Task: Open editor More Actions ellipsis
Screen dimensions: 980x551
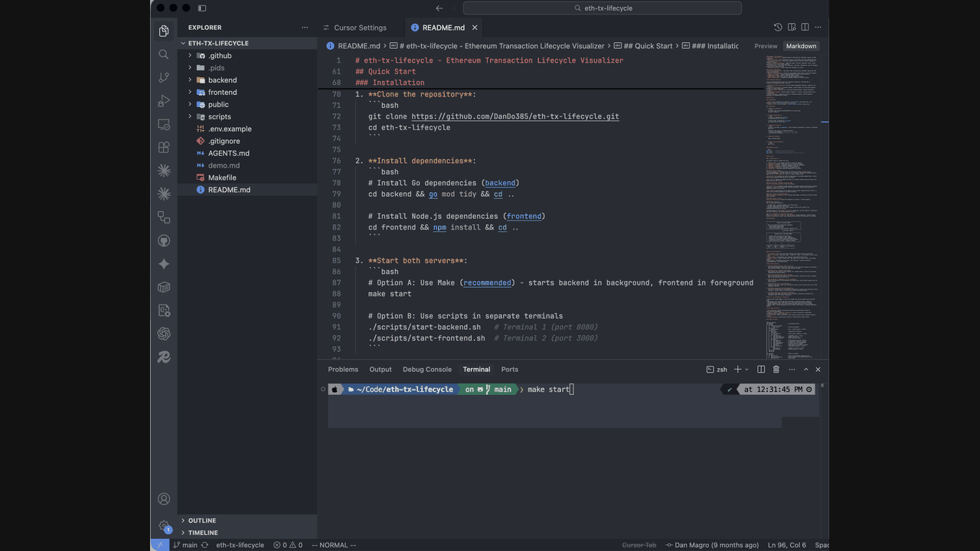Action: tap(818, 27)
